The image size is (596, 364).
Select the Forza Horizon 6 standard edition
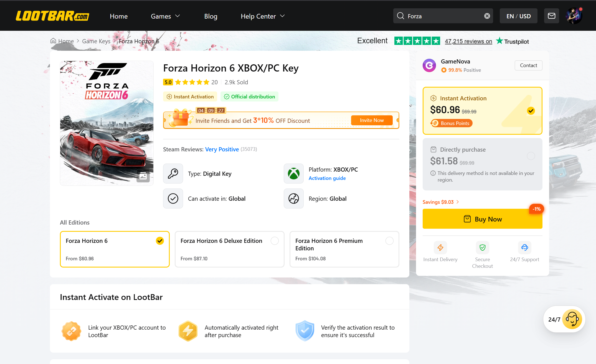(x=115, y=249)
